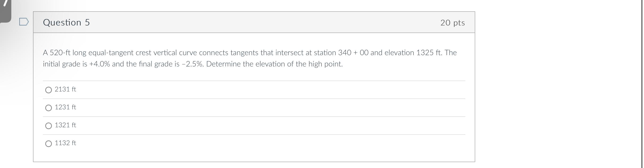This screenshot has height=168, width=644.
Task: Click the 'Question 5' heading
Action: tap(66, 22)
